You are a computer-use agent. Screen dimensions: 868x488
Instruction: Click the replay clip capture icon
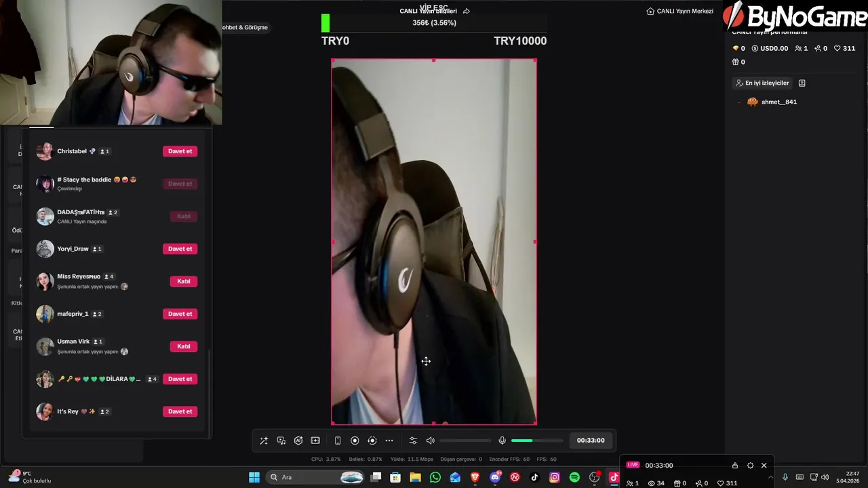(x=372, y=441)
